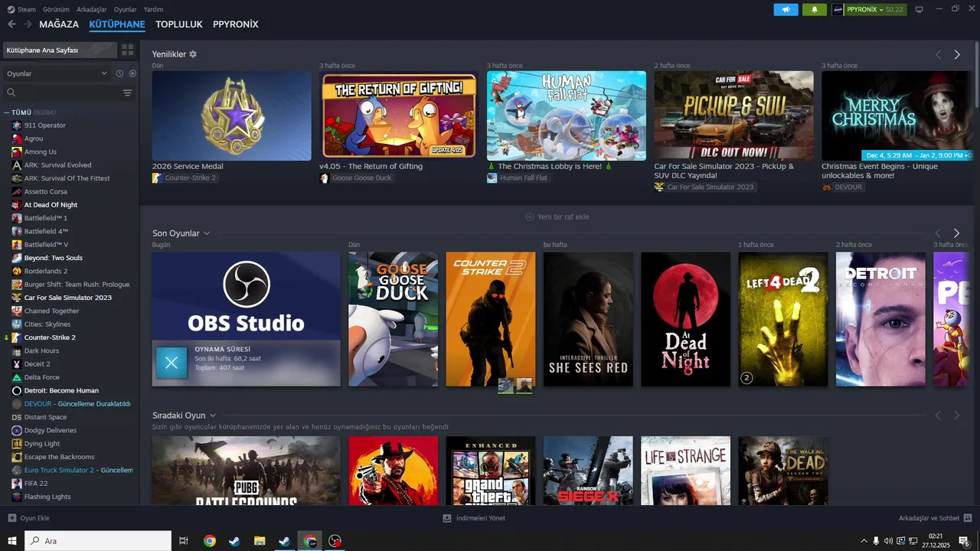The height and width of the screenshot is (551, 980).
Task: Open the Oyunlar category dropdown
Action: pyautogui.click(x=57, y=73)
